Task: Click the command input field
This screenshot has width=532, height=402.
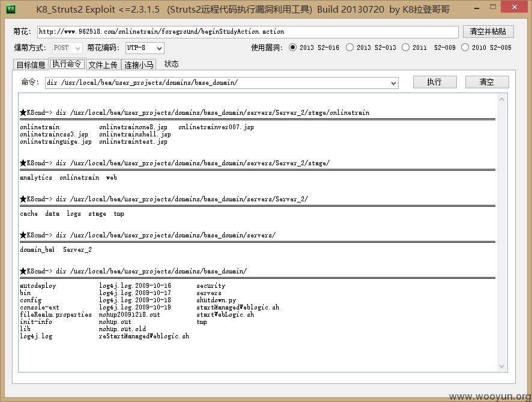Action: pyautogui.click(x=222, y=83)
